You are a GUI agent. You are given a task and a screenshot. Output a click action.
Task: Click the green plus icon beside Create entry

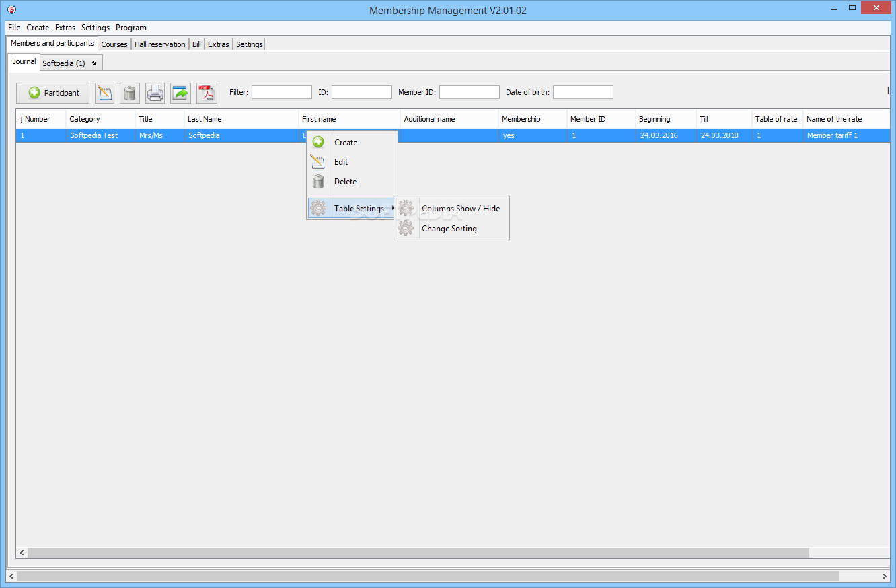pyautogui.click(x=318, y=143)
